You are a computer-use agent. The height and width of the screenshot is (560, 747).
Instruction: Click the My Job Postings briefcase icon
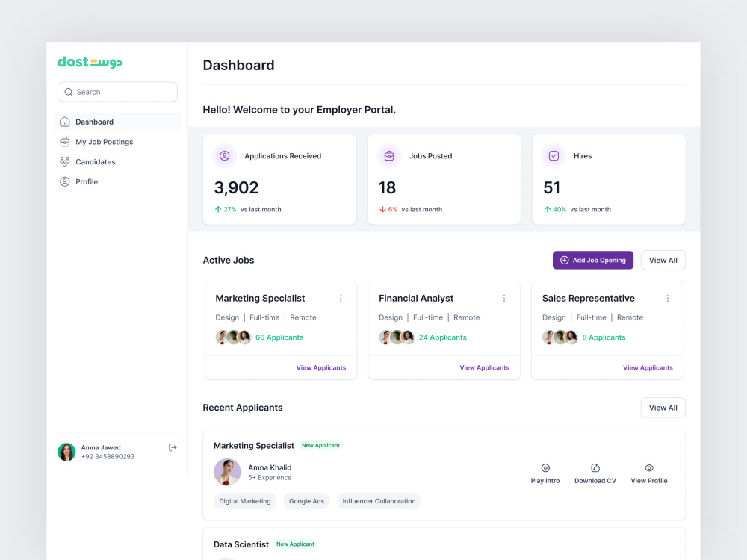point(65,142)
